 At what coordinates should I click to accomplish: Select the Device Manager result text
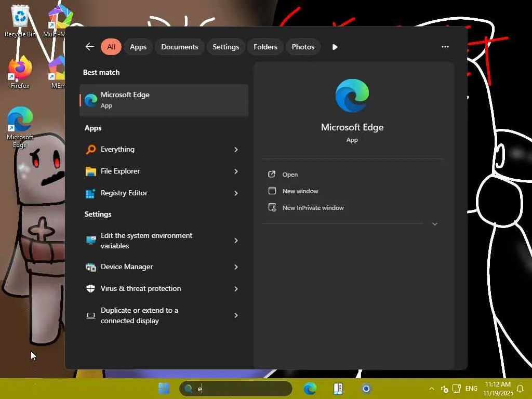[127, 267]
